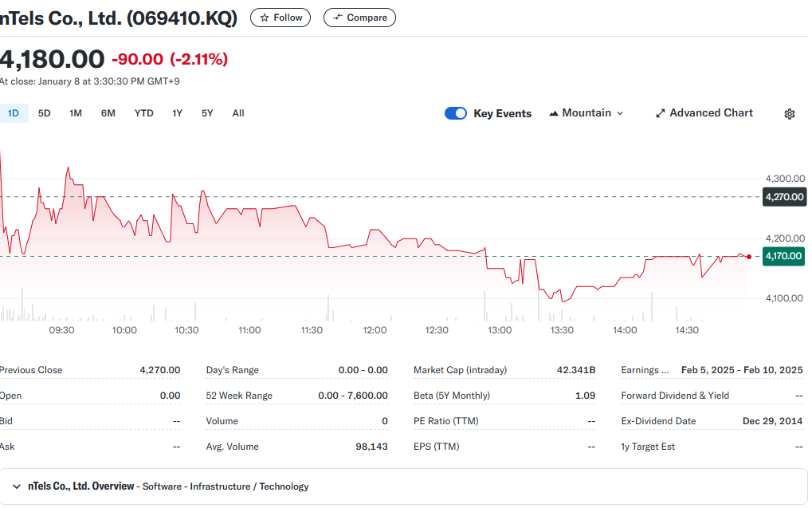The height and width of the screenshot is (508, 812).
Task: Click the Forward Dividend & Yield label
Action: tap(675, 396)
